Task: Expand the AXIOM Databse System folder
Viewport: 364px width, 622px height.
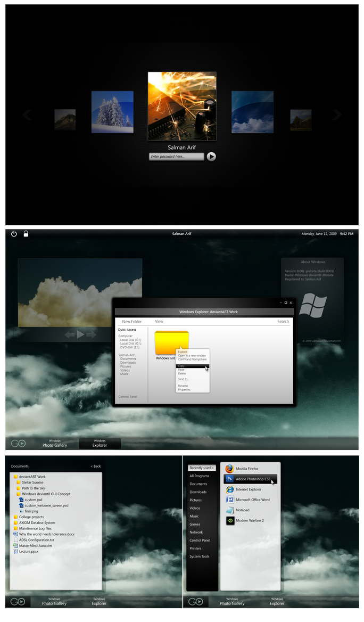Action: click(35, 523)
